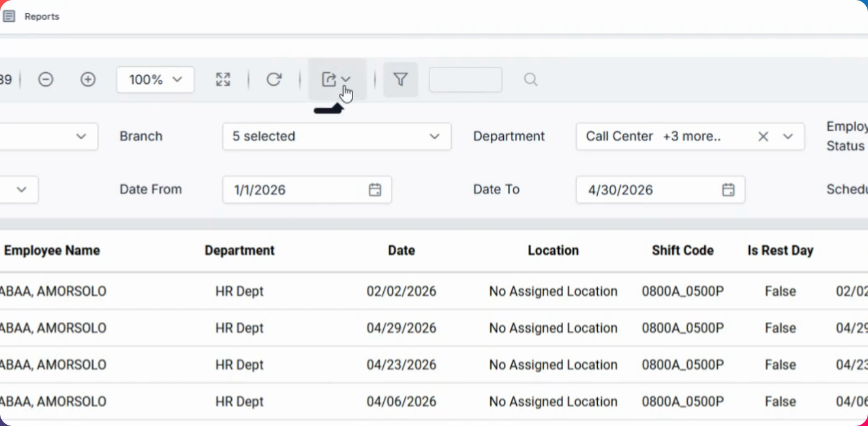Screen dimensions: 868x426
Task: Refresh the report with reload icon
Action: click(274, 79)
